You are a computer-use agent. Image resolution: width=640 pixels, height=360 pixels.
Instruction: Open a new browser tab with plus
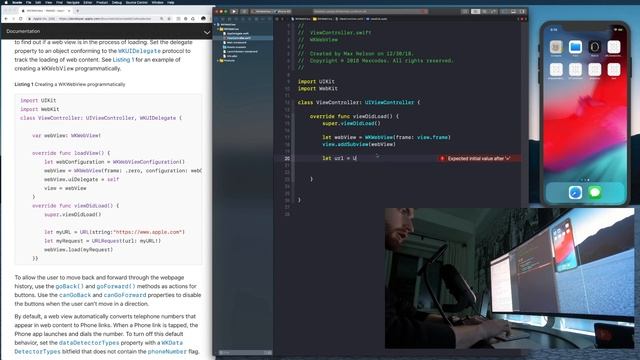(x=78, y=11)
